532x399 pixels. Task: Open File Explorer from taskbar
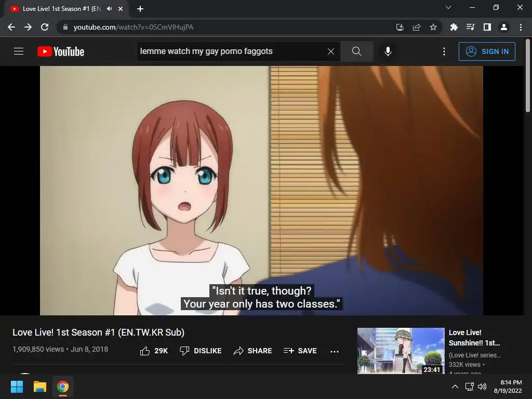point(40,387)
